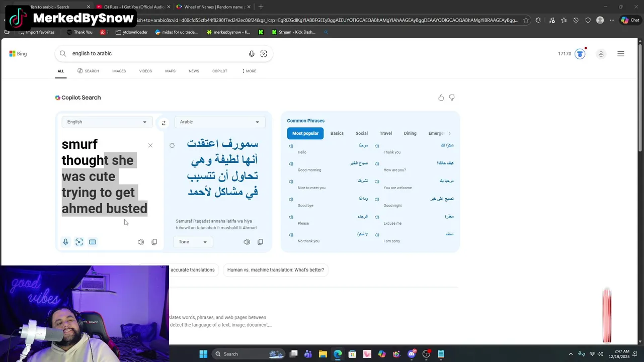Viewport: 644px width, 362px height.
Task: Open the COPILOT tab
Action: 219,71
